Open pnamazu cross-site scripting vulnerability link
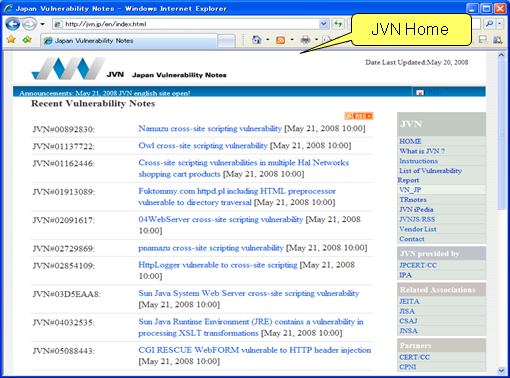The width and height of the screenshot is (510, 378). click(x=211, y=248)
